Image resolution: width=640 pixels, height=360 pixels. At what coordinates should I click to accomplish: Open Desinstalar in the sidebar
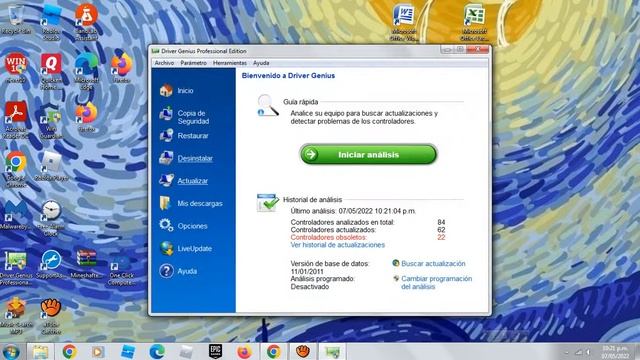coord(186,158)
